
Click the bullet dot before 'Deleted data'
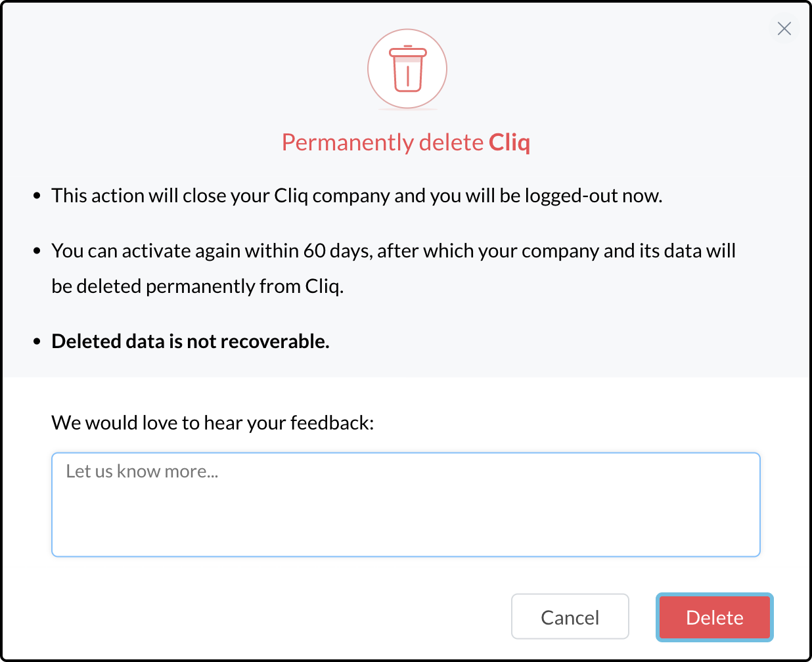click(x=37, y=342)
